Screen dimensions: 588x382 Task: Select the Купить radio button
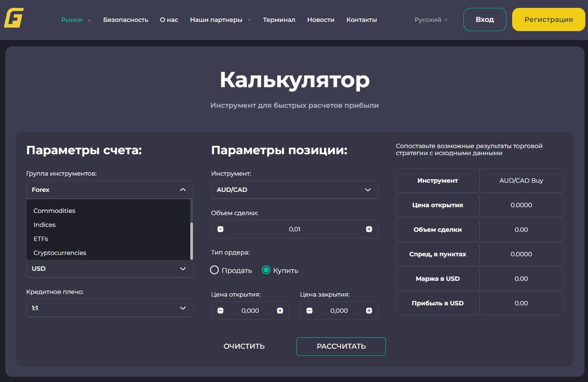266,270
